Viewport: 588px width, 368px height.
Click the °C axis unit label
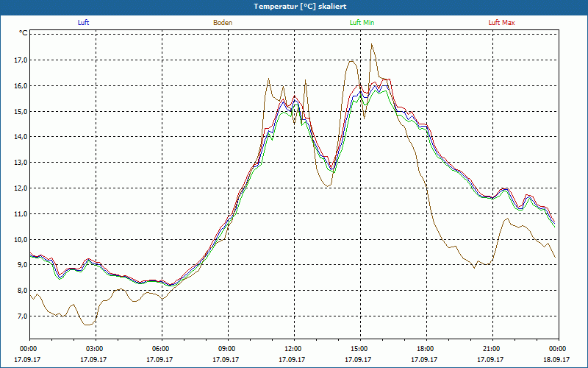(24, 33)
